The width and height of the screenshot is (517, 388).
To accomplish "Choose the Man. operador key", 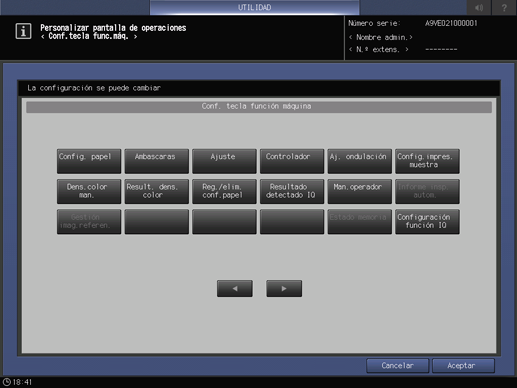I will coord(360,191).
